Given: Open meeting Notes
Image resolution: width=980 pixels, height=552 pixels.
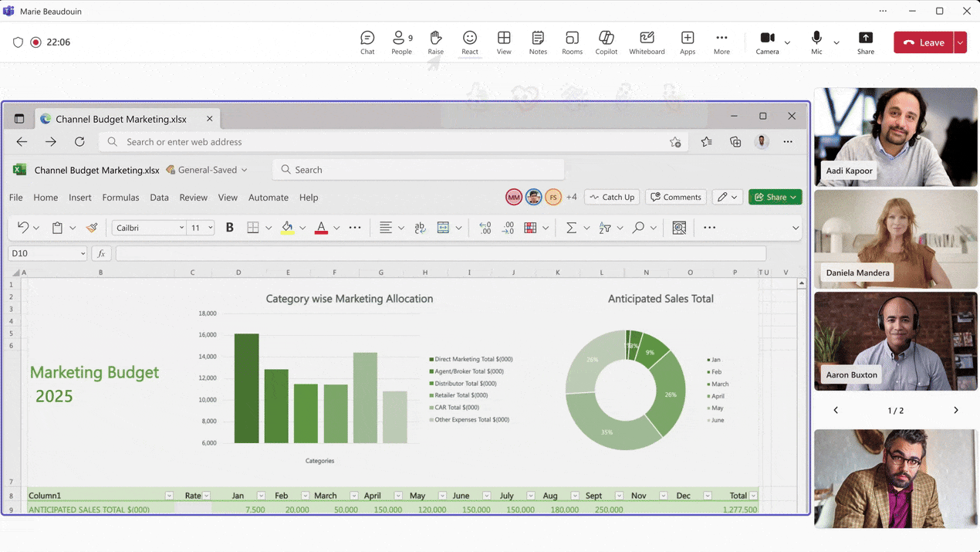Looking at the screenshot, I should point(538,42).
